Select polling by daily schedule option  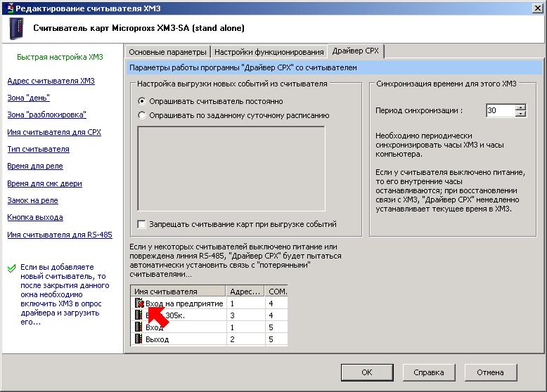click(x=142, y=115)
